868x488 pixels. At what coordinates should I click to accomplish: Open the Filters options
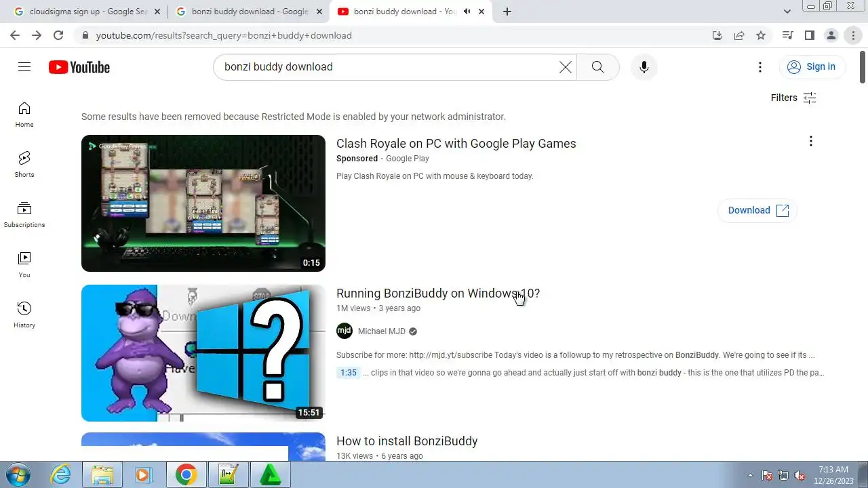(x=793, y=98)
